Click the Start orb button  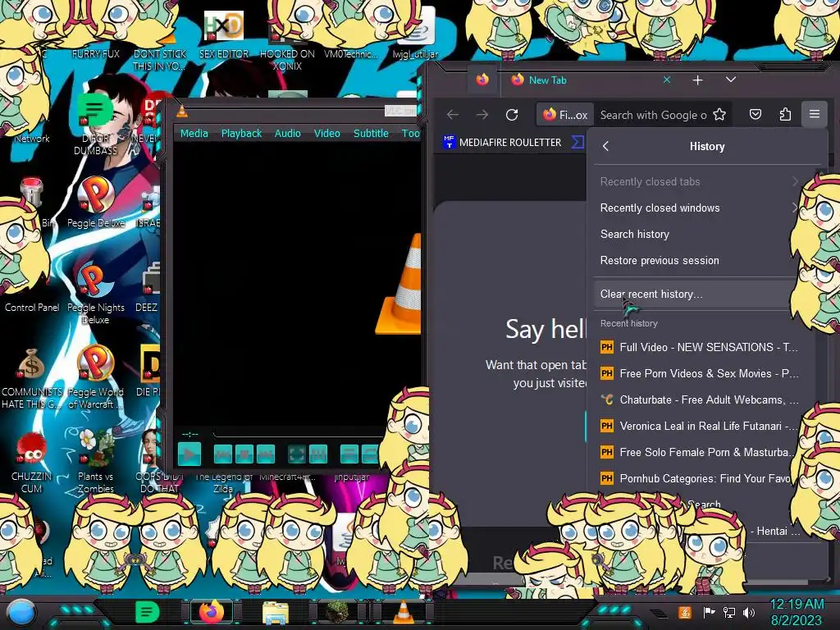[21, 612]
